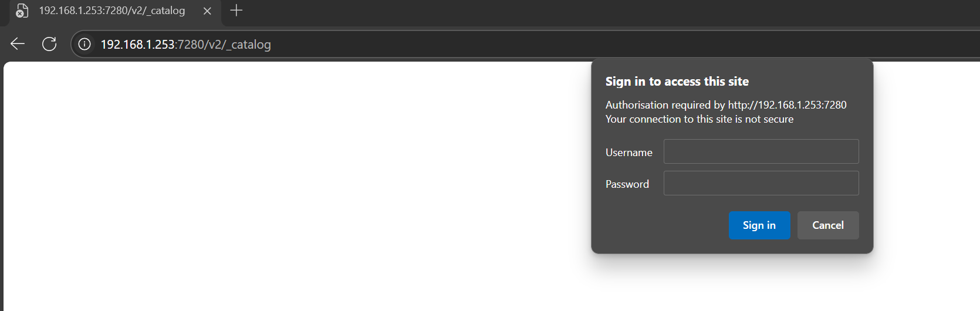Click empty tab strip beside new tab button
The width and height of the screenshot is (980, 311).
[x=587, y=12]
